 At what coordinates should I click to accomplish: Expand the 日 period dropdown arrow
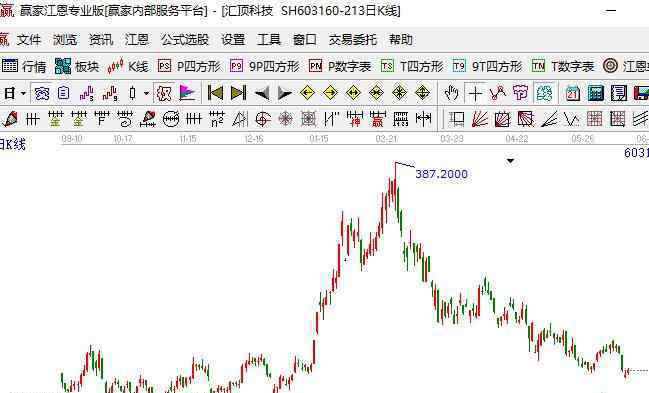click(24, 94)
